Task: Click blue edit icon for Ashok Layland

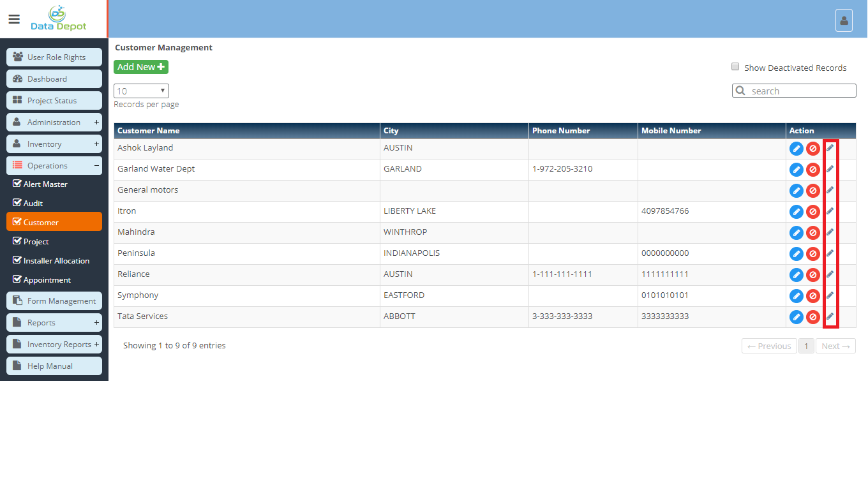Action: [796, 149]
